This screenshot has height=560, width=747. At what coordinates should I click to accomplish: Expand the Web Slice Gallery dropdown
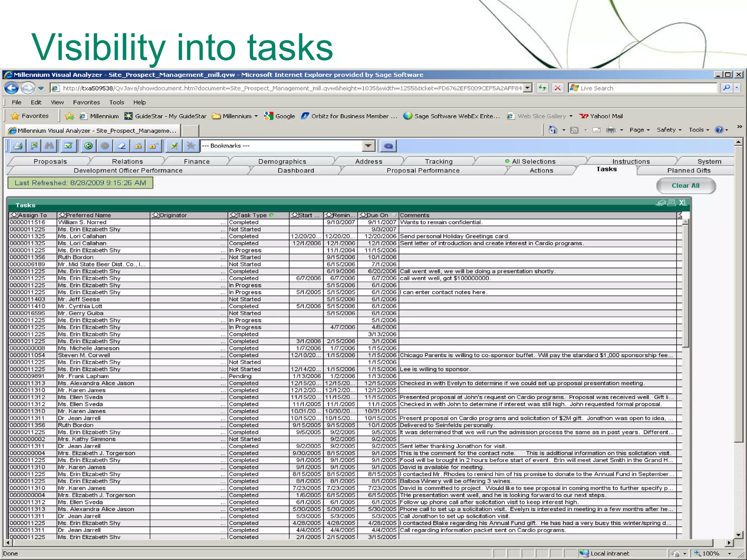[x=571, y=116]
